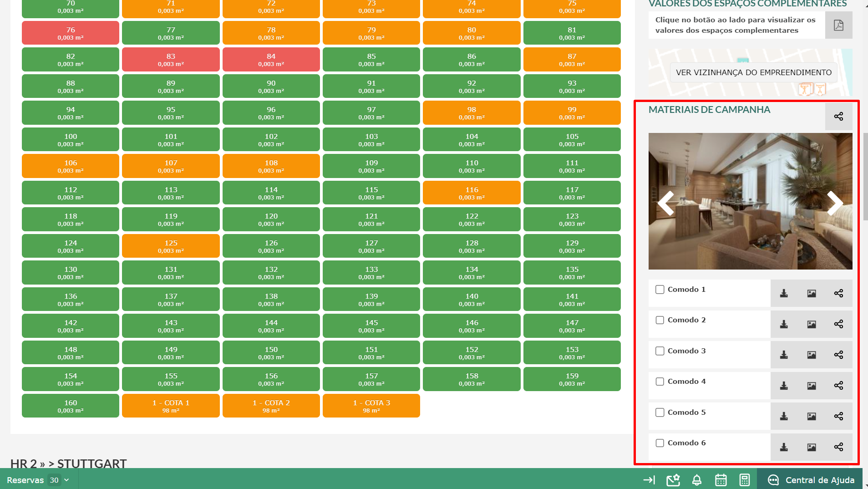Share Comodo 1 material
This screenshot has height=489, width=868.
[x=838, y=293]
